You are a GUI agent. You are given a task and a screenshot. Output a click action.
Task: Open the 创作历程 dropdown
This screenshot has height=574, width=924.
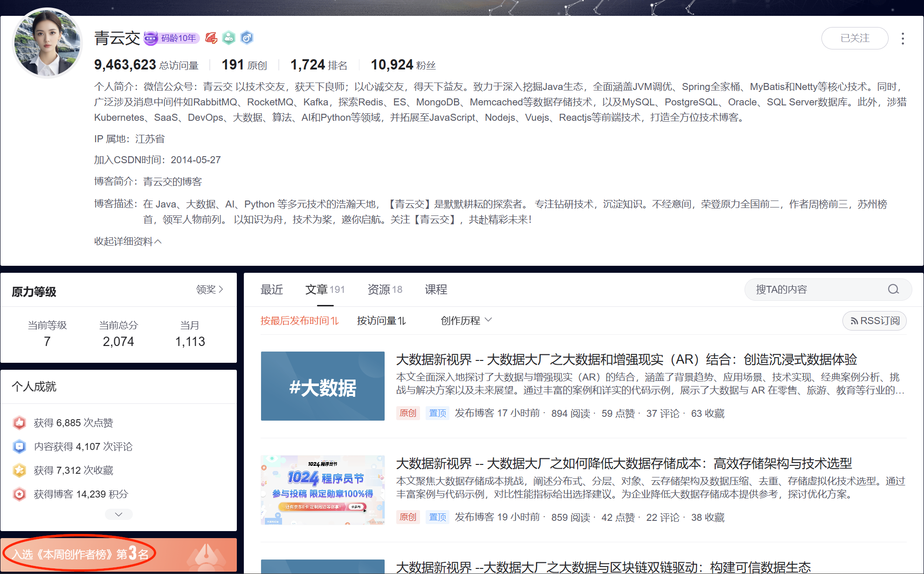click(466, 321)
